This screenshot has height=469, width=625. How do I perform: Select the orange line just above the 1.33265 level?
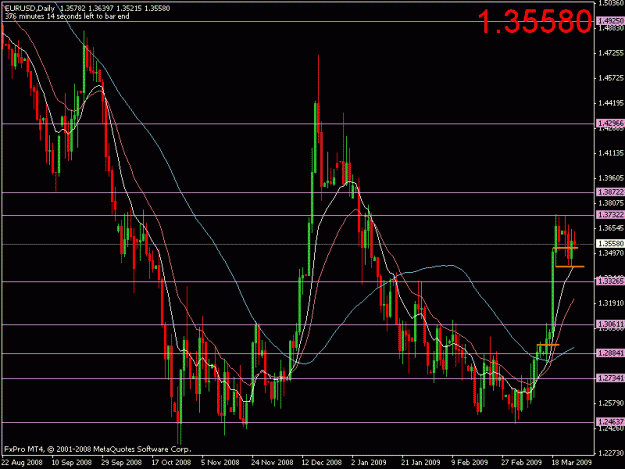570,266
